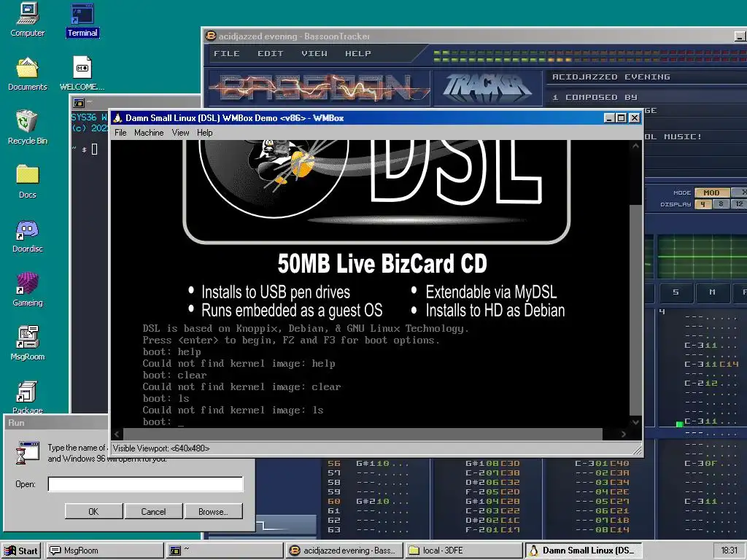Open File menu in WMBox
This screenshot has width=747, height=560.
(120, 133)
